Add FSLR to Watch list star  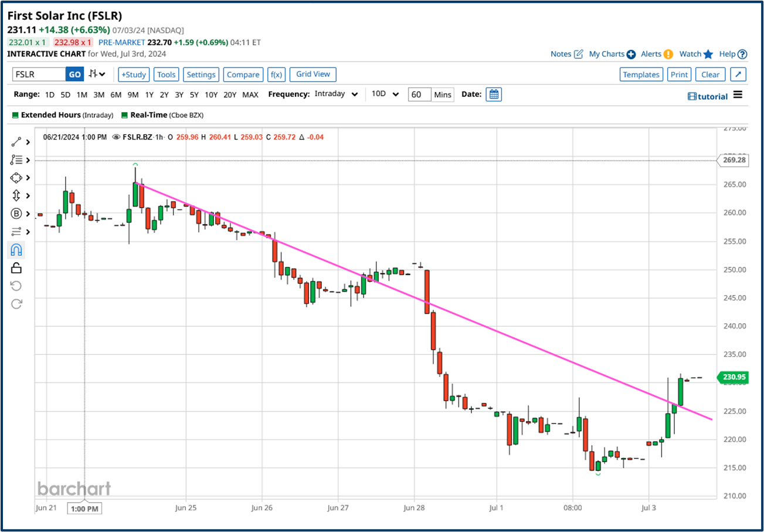tap(708, 54)
